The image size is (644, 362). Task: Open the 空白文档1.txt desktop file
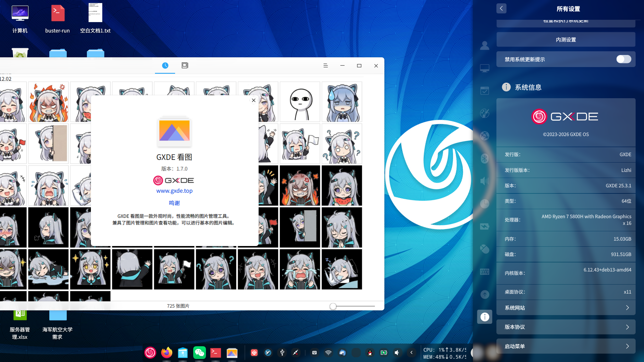click(x=95, y=19)
